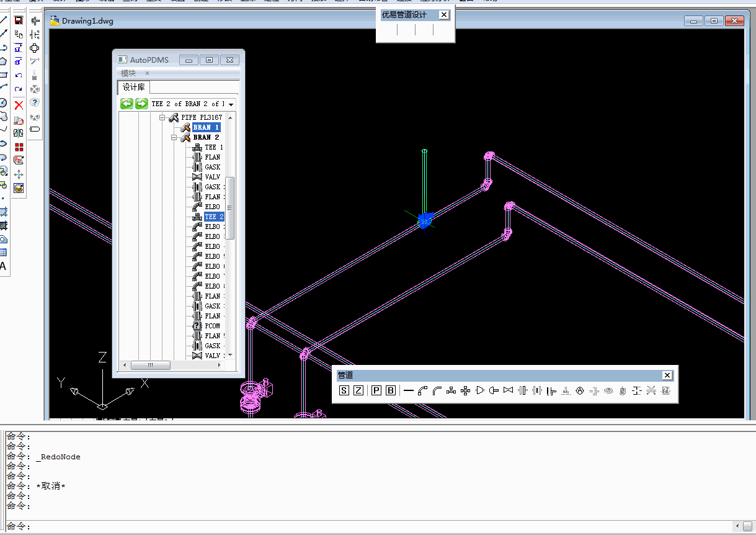Select the elbow tool in 管道 toolbar
The height and width of the screenshot is (535, 756).
[423, 390]
